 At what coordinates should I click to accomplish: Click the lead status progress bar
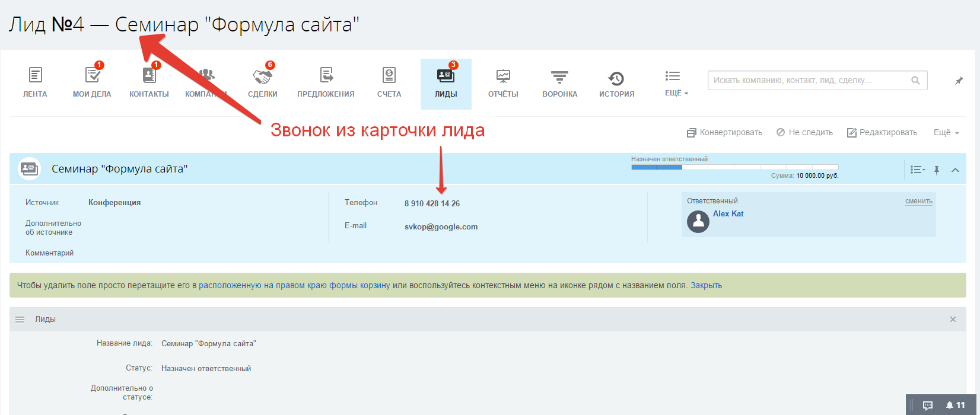coord(734,168)
